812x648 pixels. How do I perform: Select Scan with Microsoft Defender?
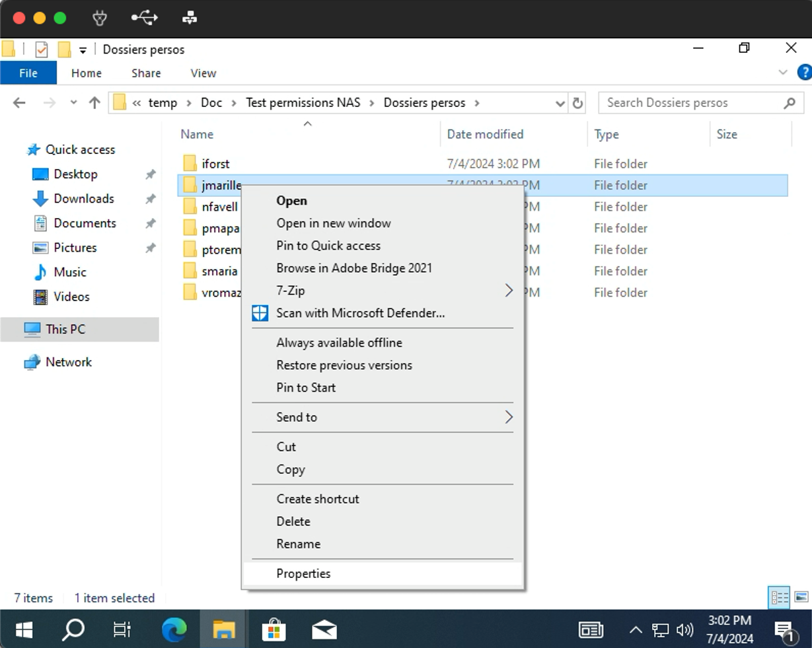click(360, 313)
